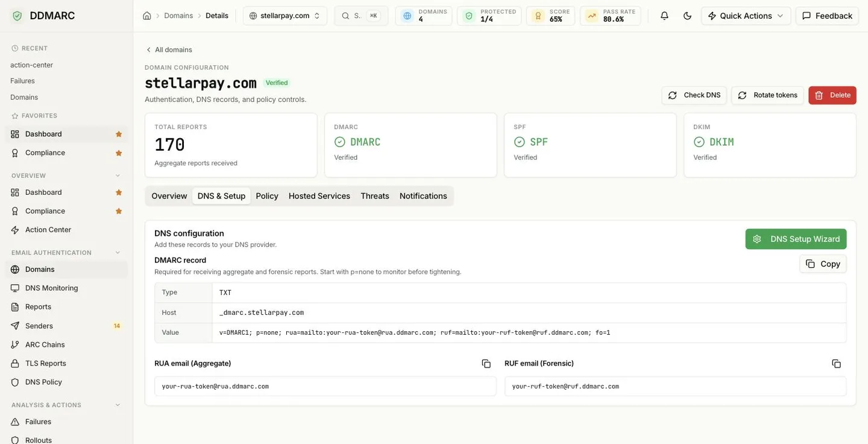The width and height of the screenshot is (868, 444).
Task: Open TLS Reports
Action: [x=66, y=363]
